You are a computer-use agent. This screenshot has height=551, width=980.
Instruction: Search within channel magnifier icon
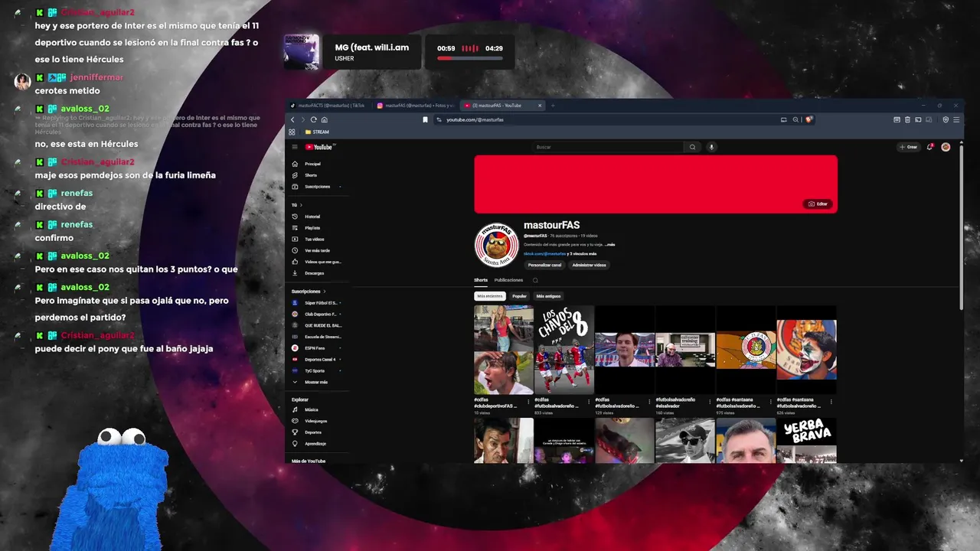point(535,280)
